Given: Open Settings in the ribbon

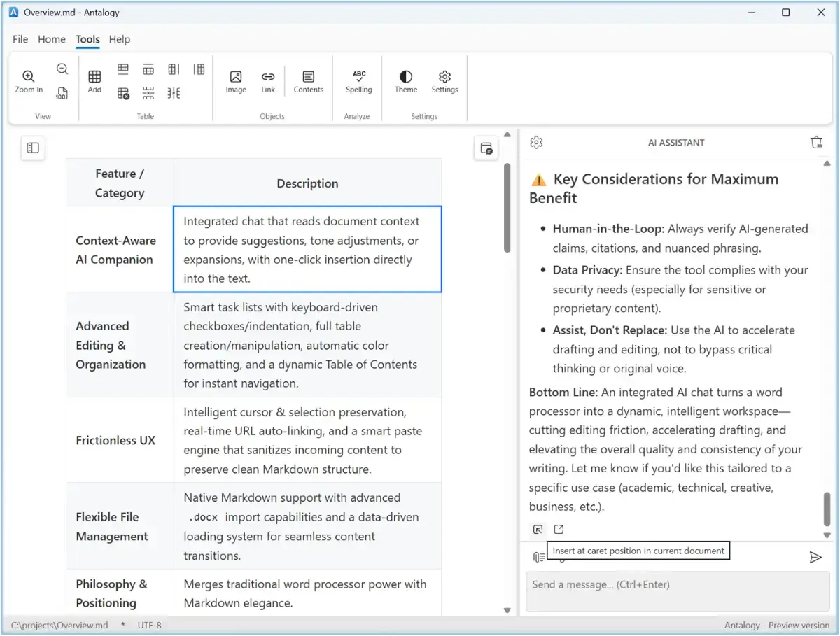Looking at the screenshot, I should coord(444,81).
